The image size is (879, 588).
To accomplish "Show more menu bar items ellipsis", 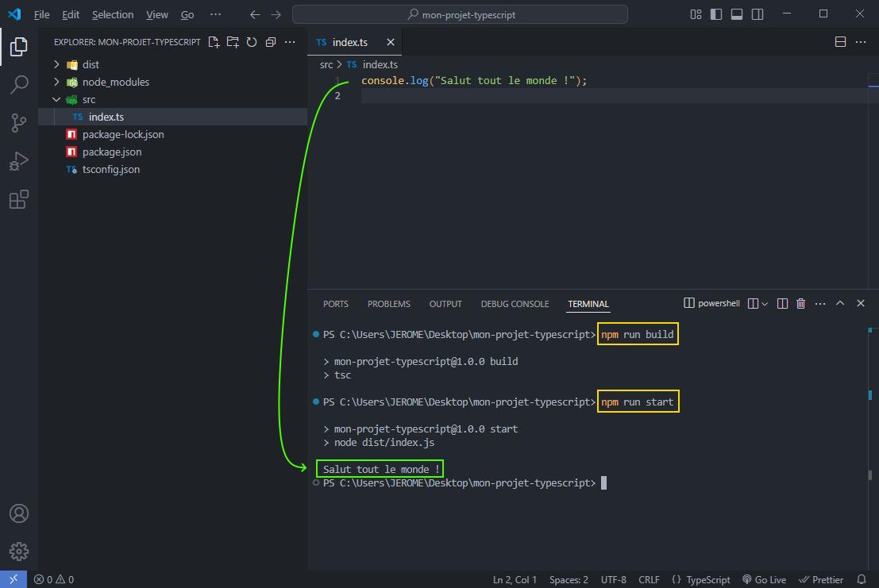I will [215, 14].
